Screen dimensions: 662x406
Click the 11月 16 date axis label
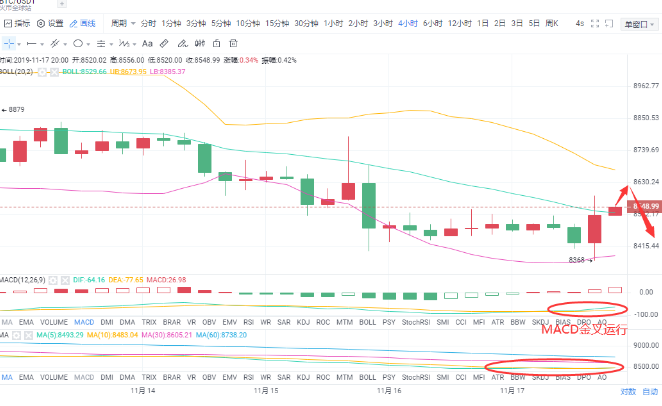[x=389, y=391]
